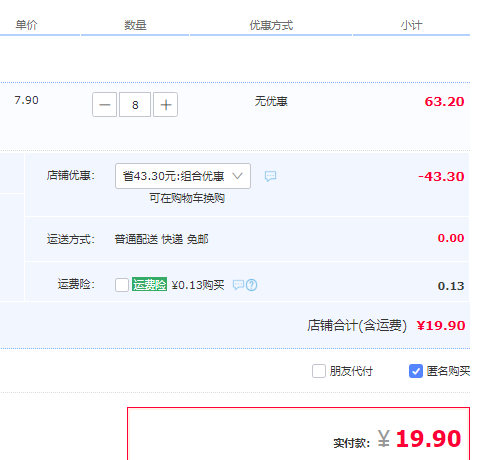Check the 朋友代付 checkbox
This screenshot has width=477, height=460.
pyautogui.click(x=319, y=371)
